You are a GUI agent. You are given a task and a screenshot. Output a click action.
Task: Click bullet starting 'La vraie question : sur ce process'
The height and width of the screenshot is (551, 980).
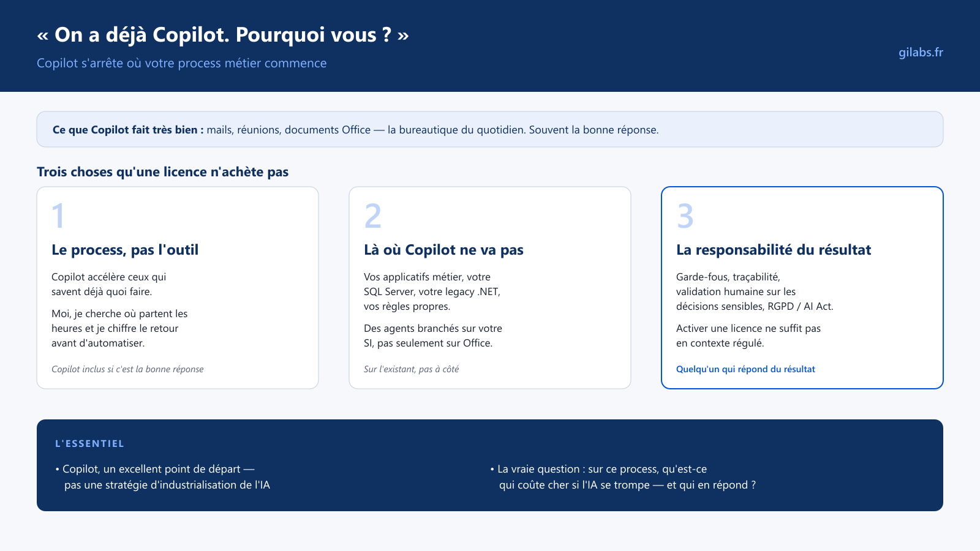(623, 477)
